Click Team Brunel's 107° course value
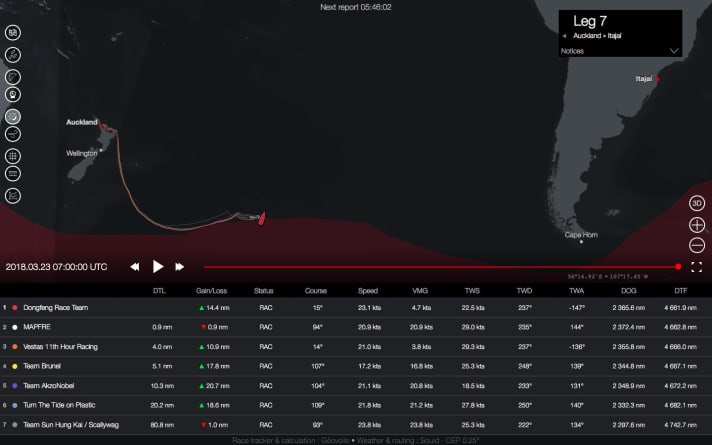The image size is (712, 445). tap(318, 366)
